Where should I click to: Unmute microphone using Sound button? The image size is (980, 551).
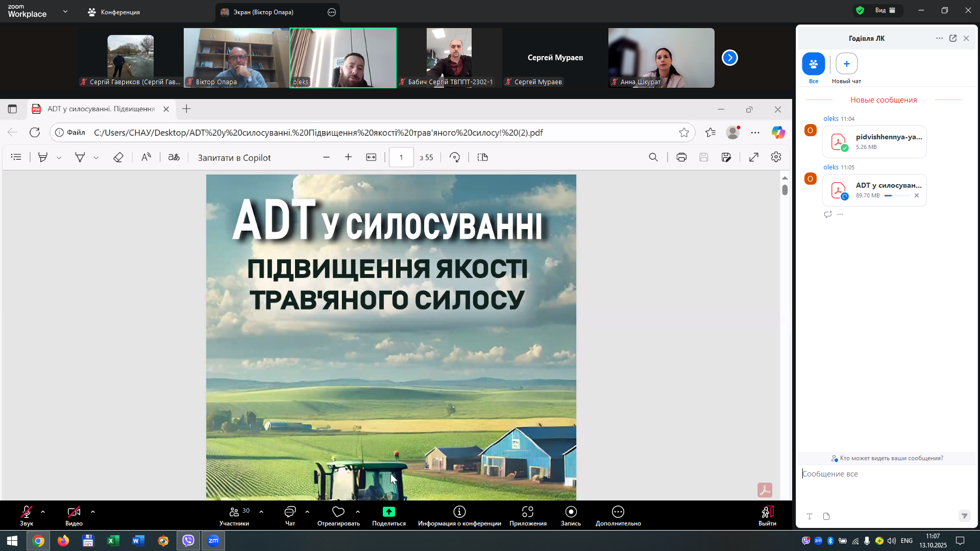point(27,512)
